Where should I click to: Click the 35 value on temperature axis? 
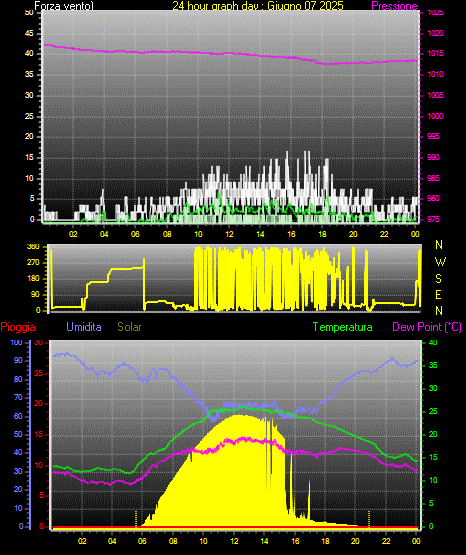point(433,365)
